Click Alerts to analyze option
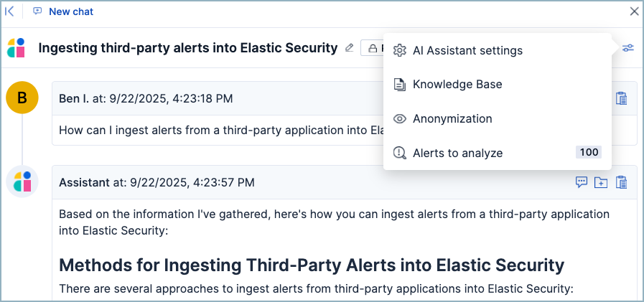The width and height of the screenshot is (644, 302). tap(457, 153)
